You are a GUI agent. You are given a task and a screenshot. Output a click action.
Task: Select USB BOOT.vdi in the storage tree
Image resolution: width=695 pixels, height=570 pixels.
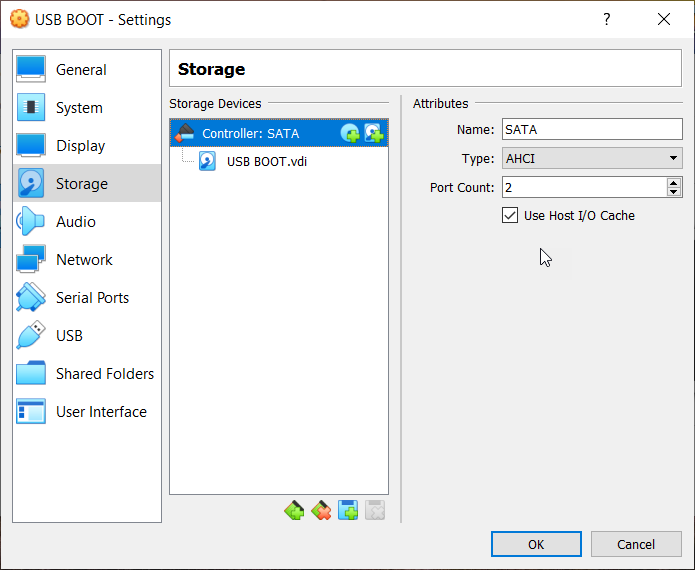click(266, 161)
